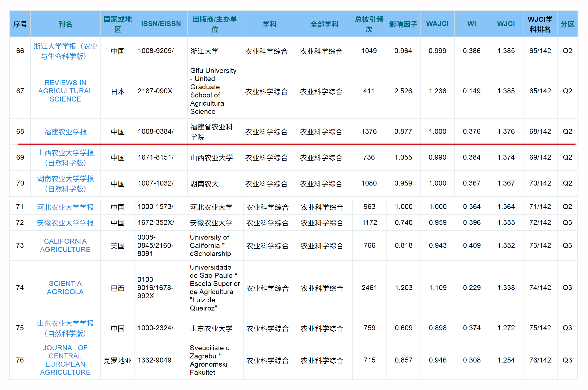Click the 影响因子 column header
Screen dimensions: 588x390
(403, 24)
